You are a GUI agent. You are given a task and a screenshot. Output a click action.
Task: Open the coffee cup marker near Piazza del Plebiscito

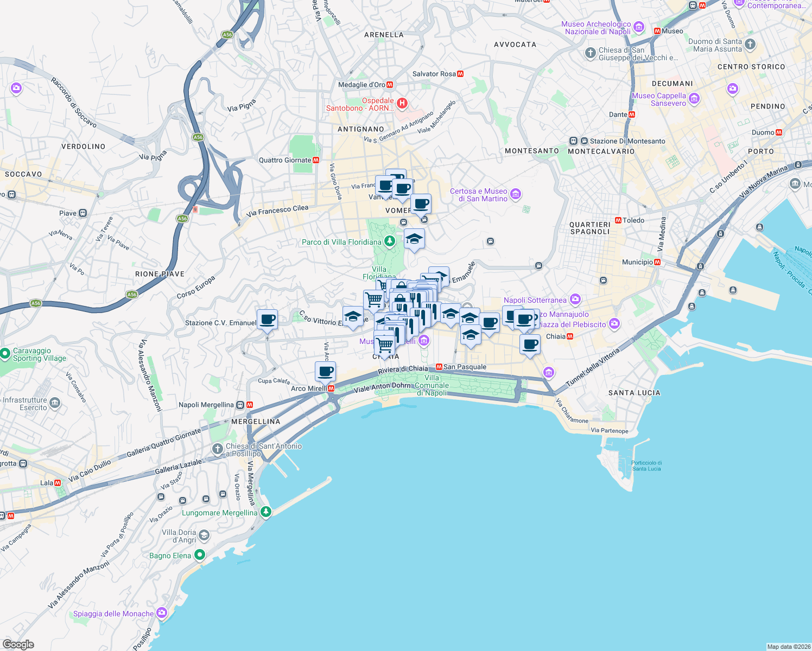point(529,344)
